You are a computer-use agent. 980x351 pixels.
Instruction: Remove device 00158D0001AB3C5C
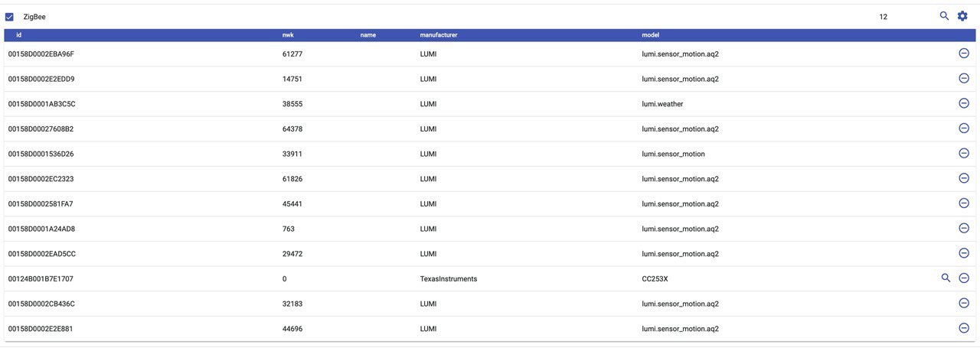coord(964,103)
